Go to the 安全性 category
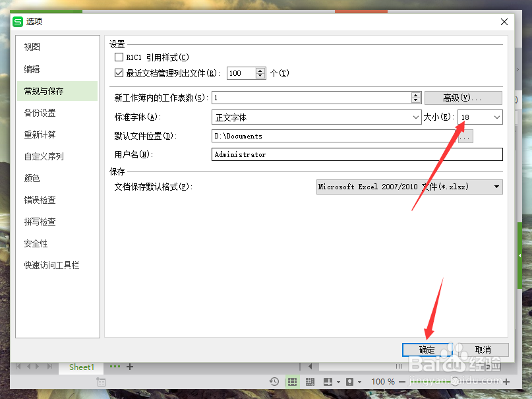The height and width of the screenshot is (399, 532). tap(36, 243)
